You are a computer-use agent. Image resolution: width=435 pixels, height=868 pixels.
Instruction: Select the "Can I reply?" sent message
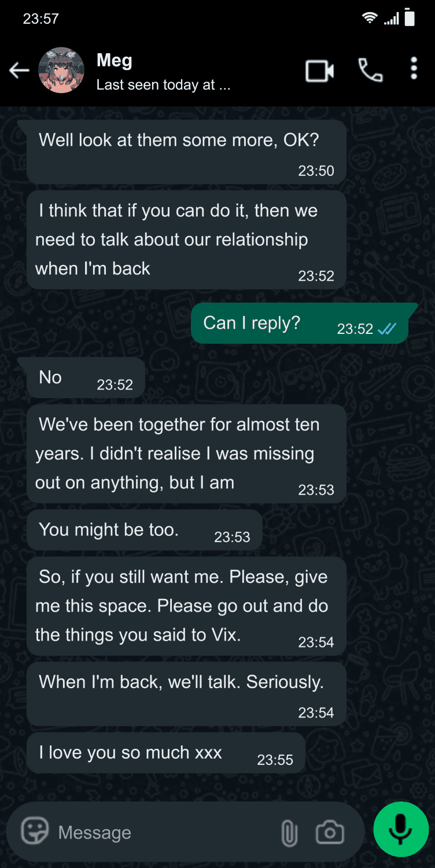point(252,323)
